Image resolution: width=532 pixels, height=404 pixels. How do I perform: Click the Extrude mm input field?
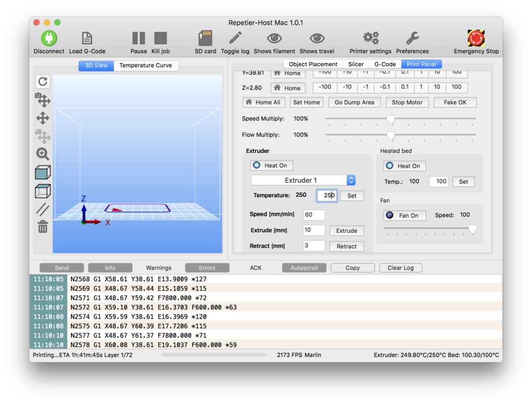314,230
